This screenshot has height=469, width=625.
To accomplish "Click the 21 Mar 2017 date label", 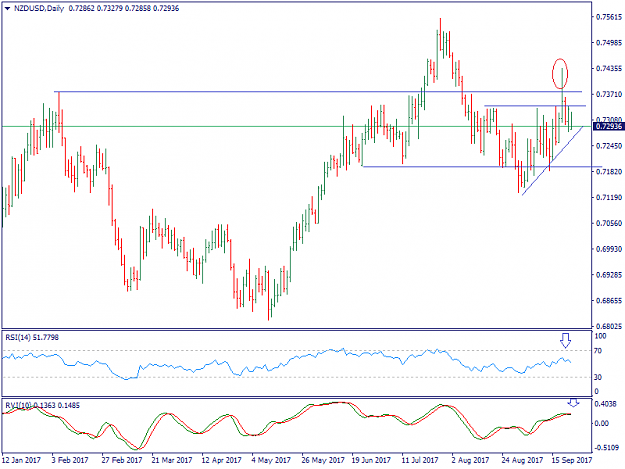I will tap(172, 460).
